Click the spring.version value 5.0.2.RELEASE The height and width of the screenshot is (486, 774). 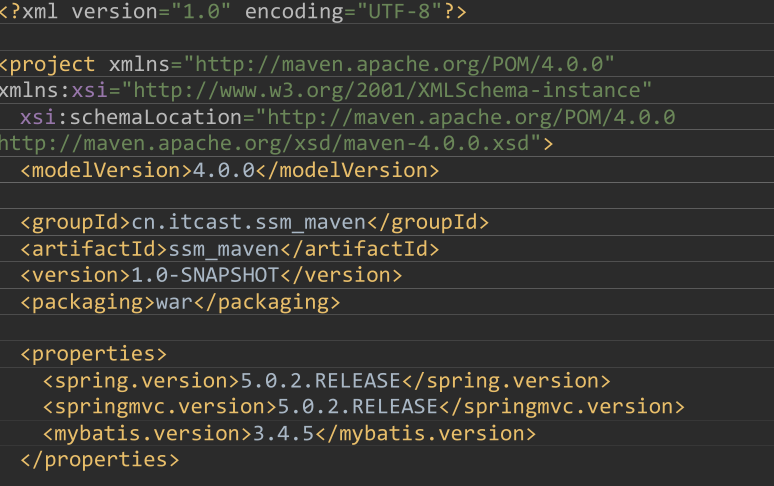click(x=320, y=380)
